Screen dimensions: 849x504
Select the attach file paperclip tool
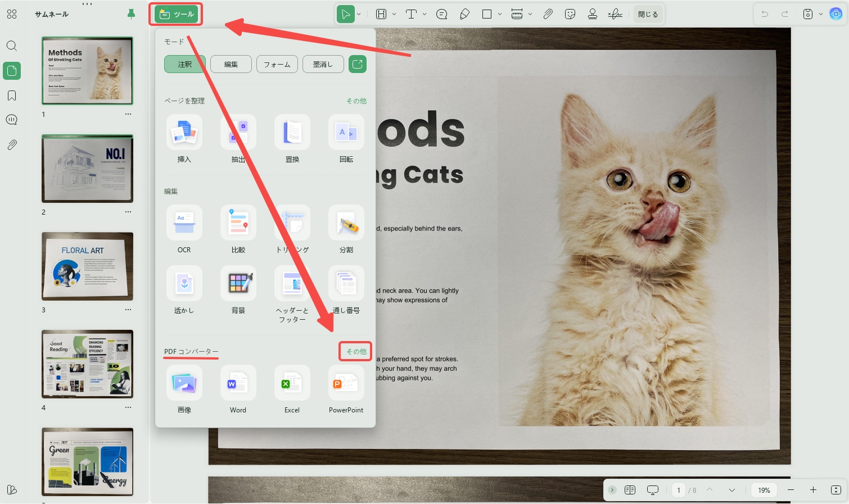548,14
